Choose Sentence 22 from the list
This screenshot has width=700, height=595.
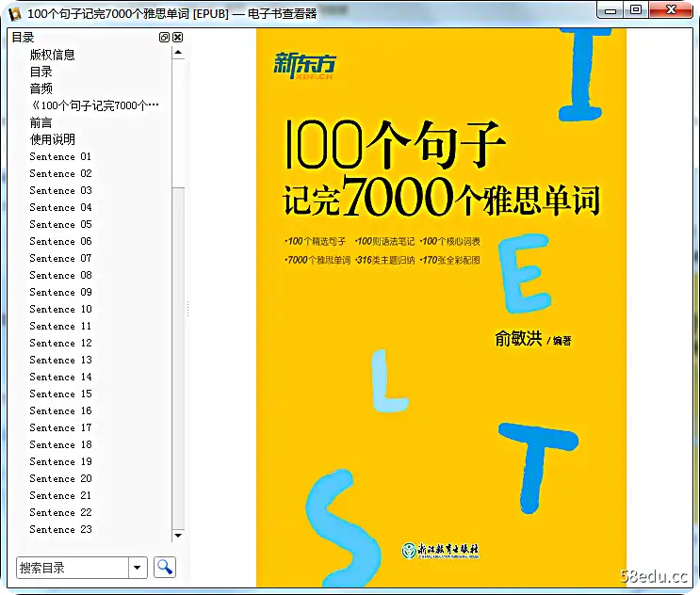(60, 512)
